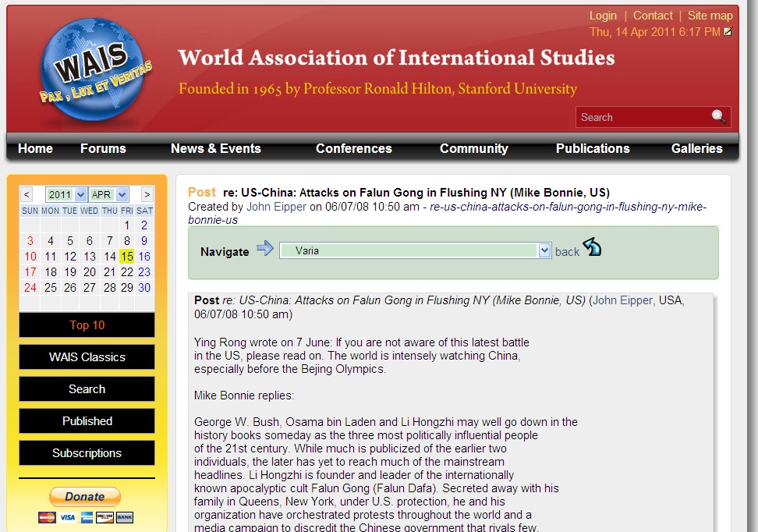The image size is (758, 532).
Task: Go to previous month in calendar
Action: (x=27, y=194)
